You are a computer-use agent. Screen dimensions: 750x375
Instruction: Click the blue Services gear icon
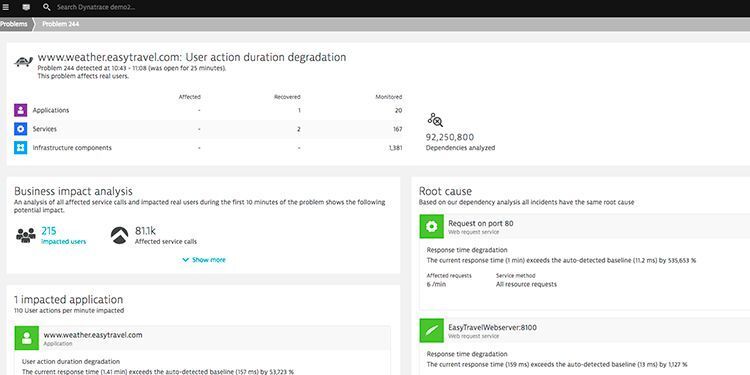(21, 129)
